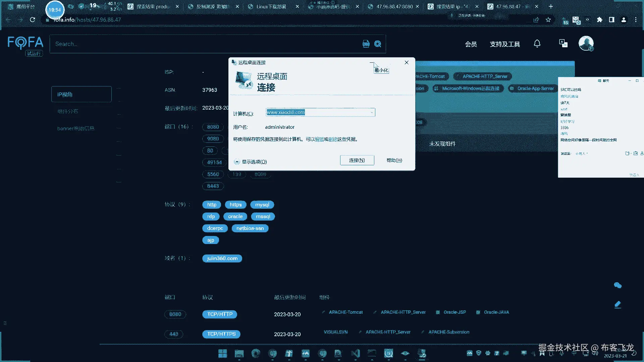Click the floating WeChat chat icon
The width and height of the screenshot is (644, 362).
[618, 285]
